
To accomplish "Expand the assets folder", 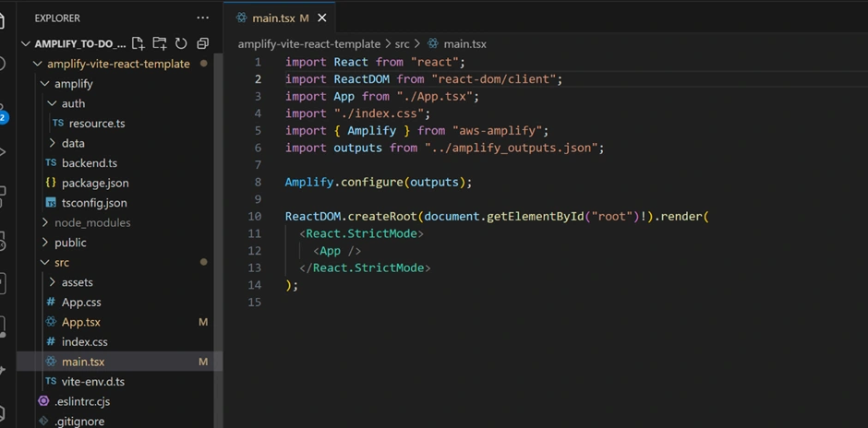I will tap(52, 282).
